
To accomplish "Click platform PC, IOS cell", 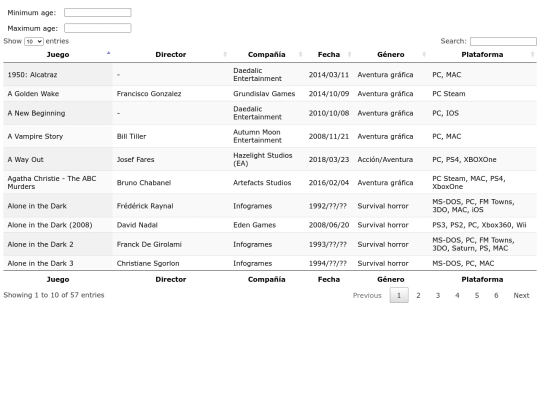I will point(482,113).
